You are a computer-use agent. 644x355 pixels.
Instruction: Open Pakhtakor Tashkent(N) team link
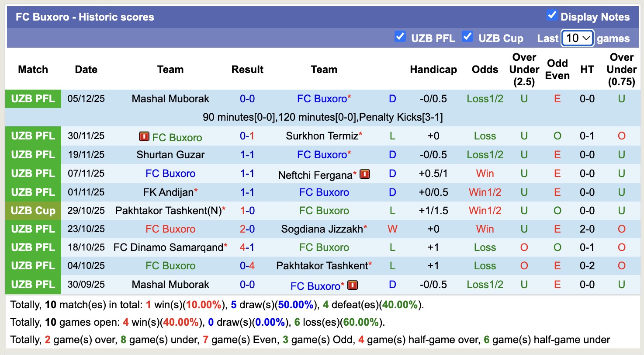(x=168, y=211)
